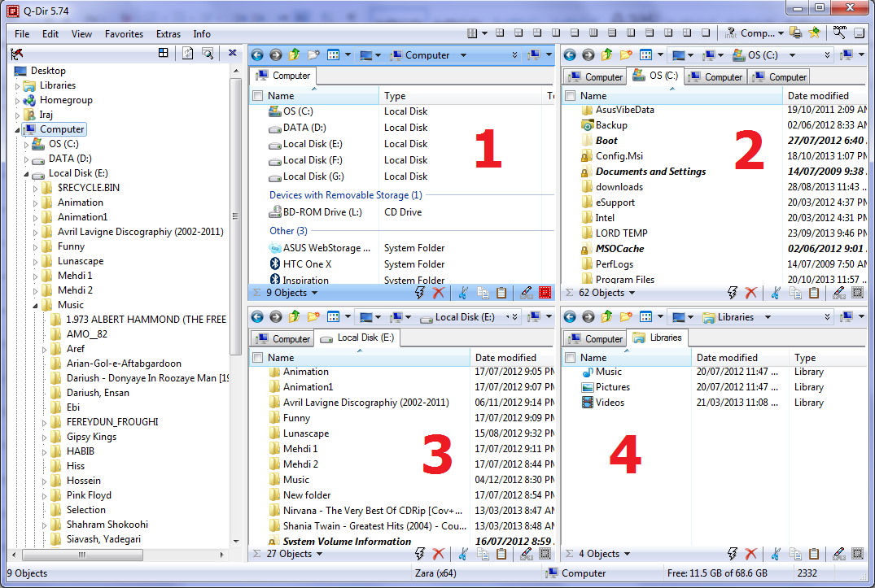This screenshot has height=588, width=875.
Task: Click the tree panel horizontal scrollbar thumb
Action: point(82,555)
